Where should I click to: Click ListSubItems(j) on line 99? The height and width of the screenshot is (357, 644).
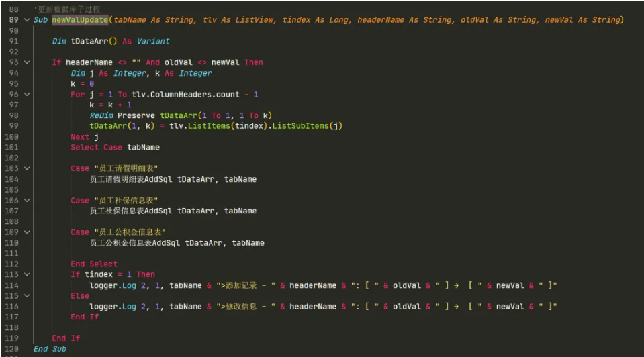click(307, 126)
